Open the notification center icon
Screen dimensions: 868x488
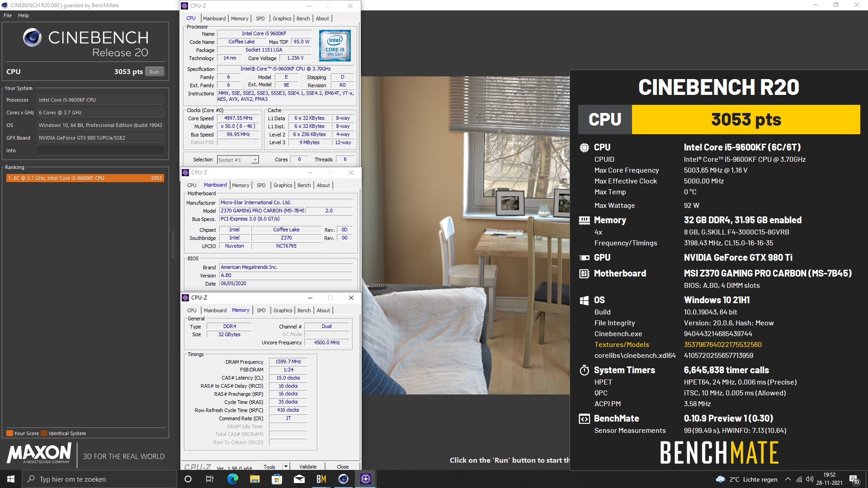[854, 479]
